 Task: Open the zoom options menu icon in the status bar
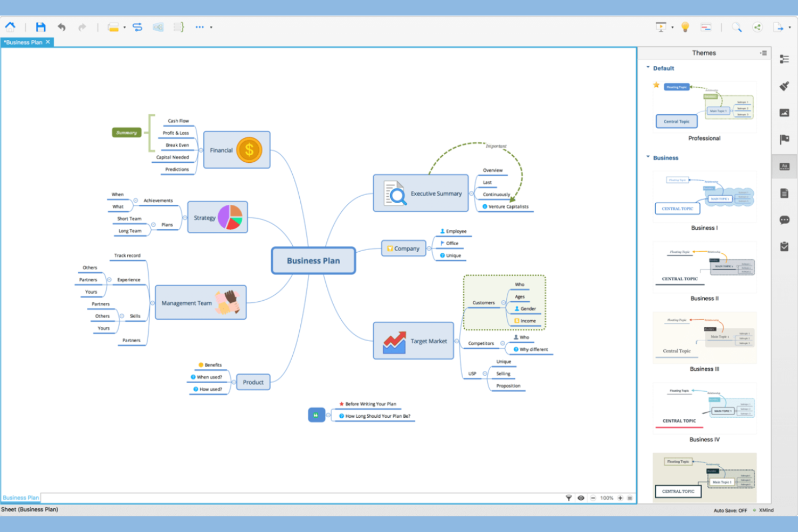coord(630,498)
